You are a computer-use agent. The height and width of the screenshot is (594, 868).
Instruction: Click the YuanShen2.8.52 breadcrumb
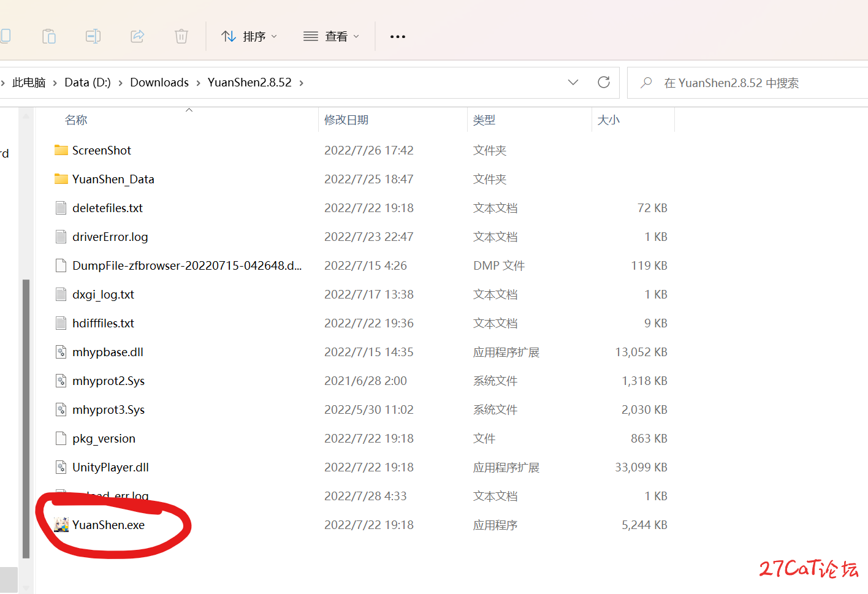(249, 83)
